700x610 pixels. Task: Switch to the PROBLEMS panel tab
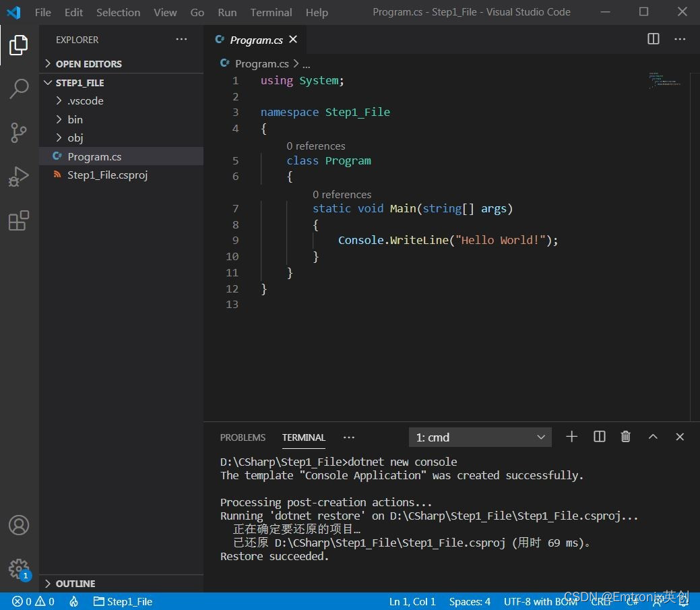pos(243,437)
